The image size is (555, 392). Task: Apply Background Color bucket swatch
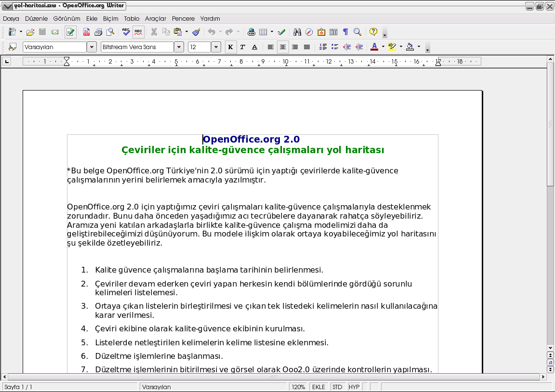[x=410, y=47]
